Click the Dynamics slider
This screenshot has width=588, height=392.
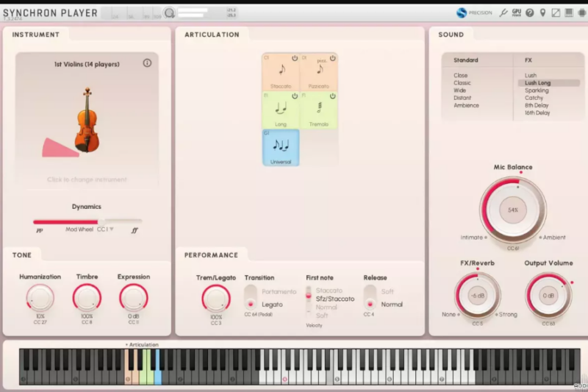(87, 221)
